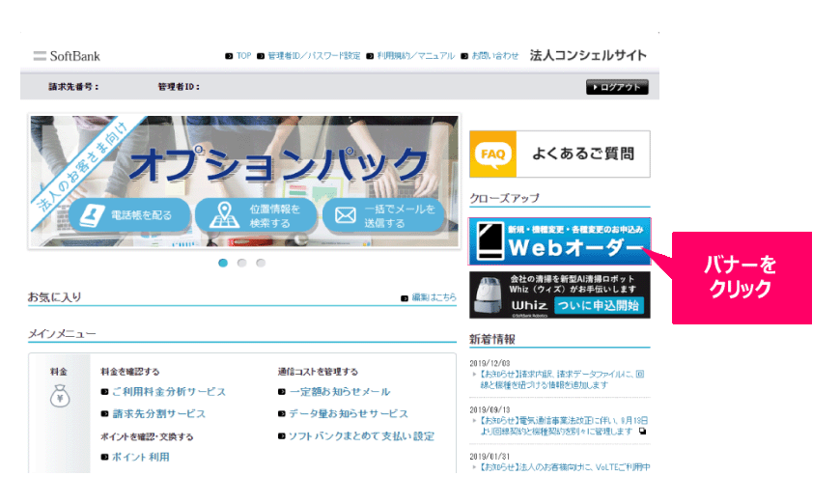Click the メインメニュー heading
The image size is (840, 504).
tap(62, 334)
